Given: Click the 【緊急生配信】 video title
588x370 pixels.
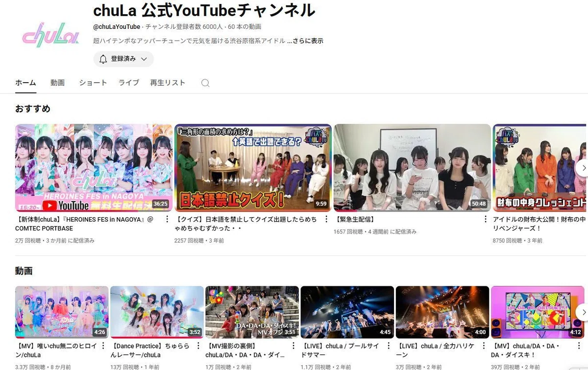Looking at the screenshot, I should coord(356,219).
